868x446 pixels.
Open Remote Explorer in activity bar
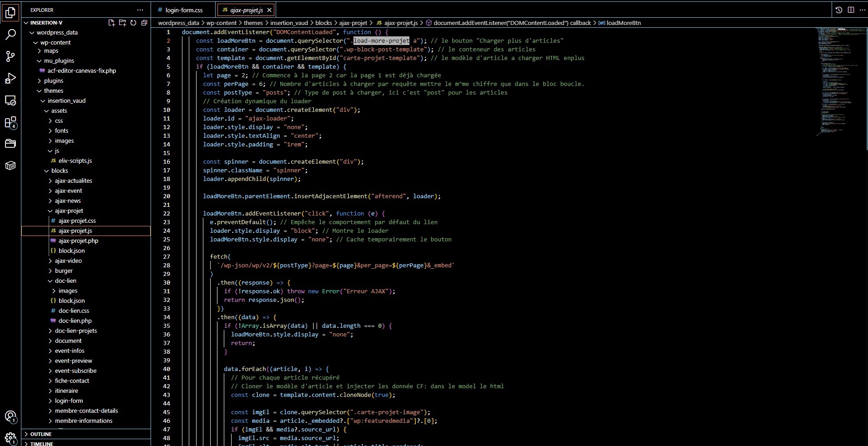coord(10,100)
